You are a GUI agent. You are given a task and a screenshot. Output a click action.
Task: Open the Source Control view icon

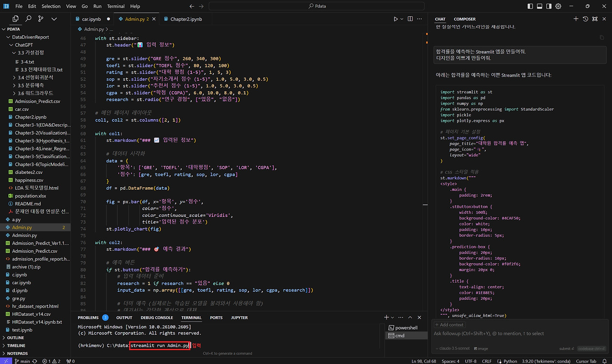pyautogui.click(x=41, y=19)
